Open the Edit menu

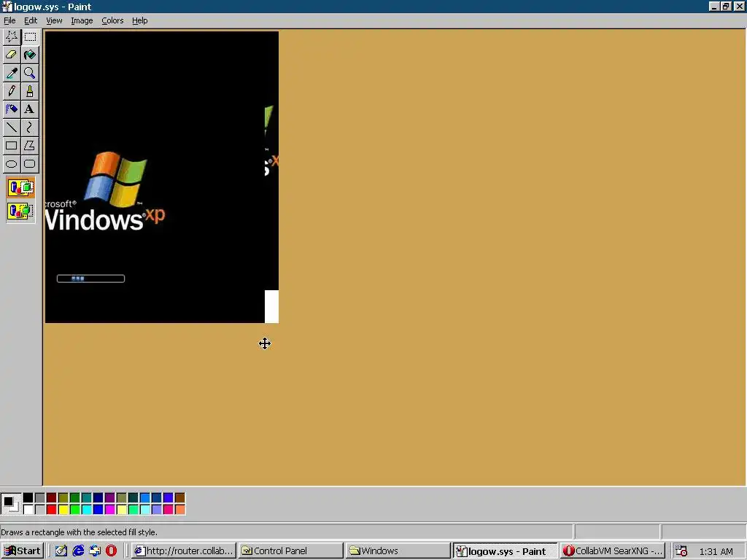click(x=31, y=20)
